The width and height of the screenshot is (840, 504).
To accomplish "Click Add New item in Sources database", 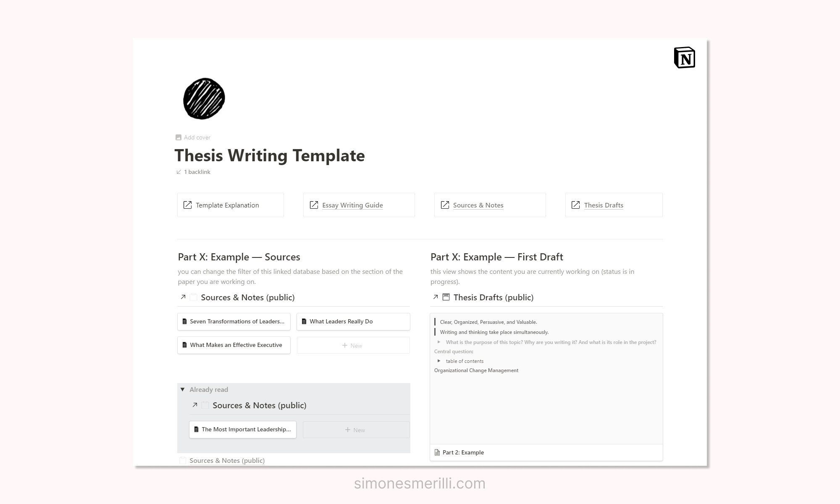I will pos(352,345).
